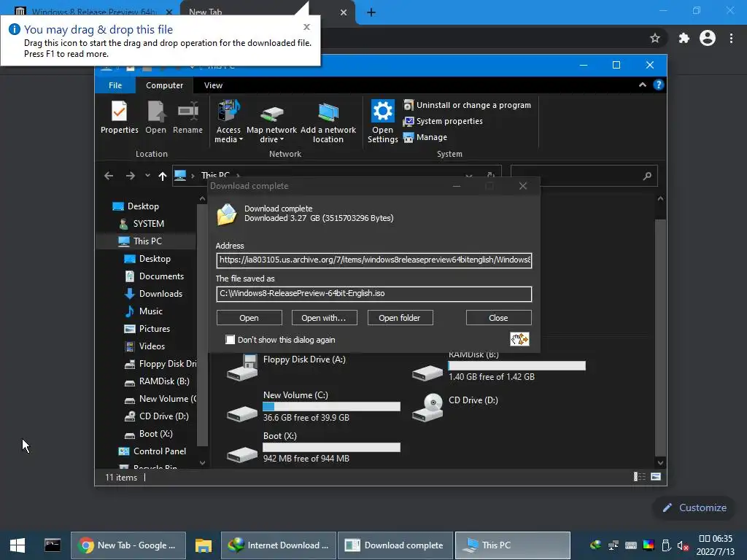Open Chrome extensions puzzle icon
The image size is (747, 560).
(x=684, y=38)
